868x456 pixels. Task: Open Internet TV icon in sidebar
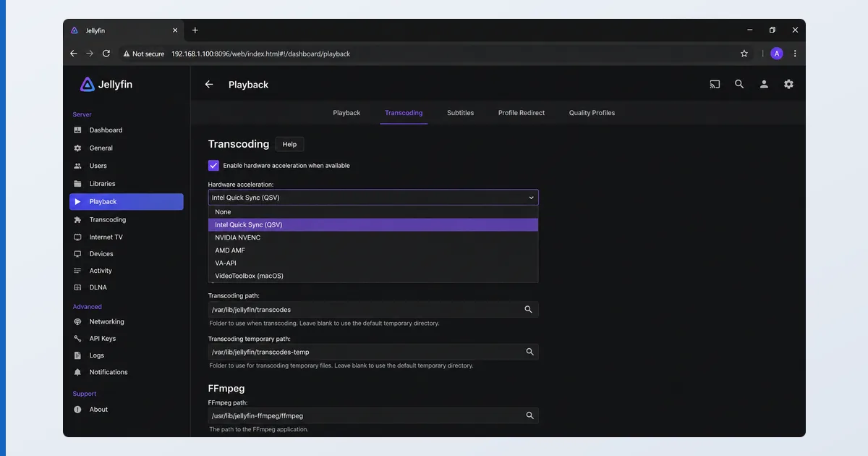tap(77, 237)
